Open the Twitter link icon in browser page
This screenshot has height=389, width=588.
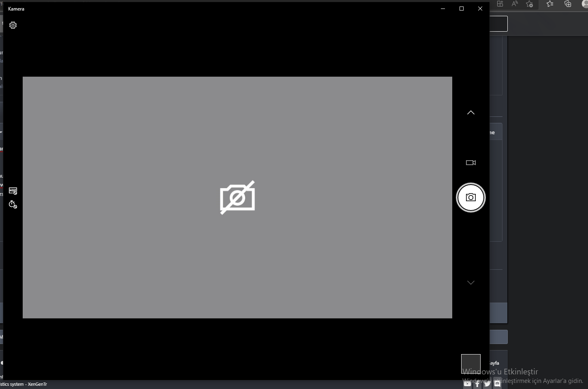487,384
